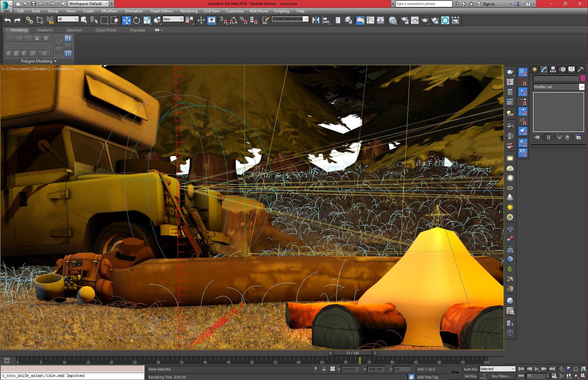Click the Mirror tool icon
588x380 pixels.
point(316,20)
